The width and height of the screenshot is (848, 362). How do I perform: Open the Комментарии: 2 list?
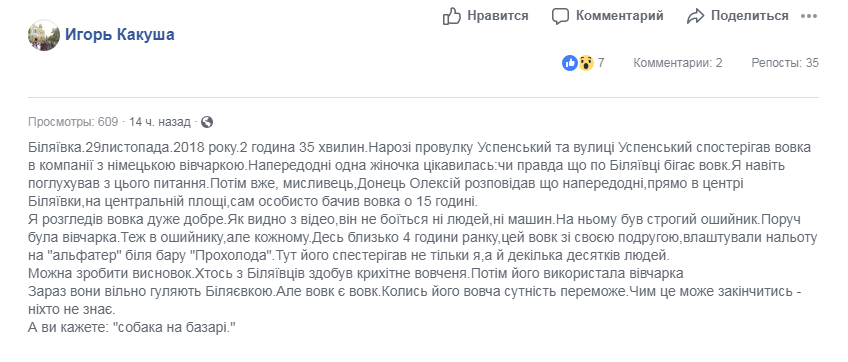pos(678,63)
